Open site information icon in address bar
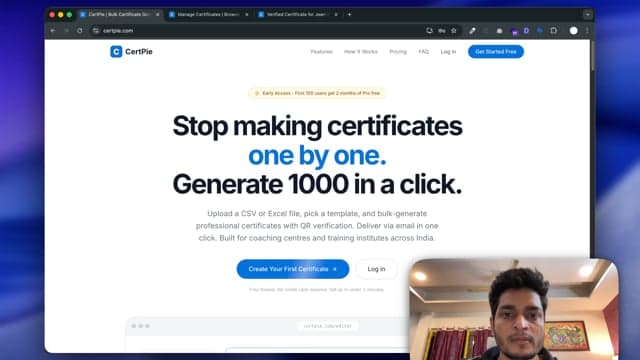The image size is (640, 360). tap(96, 31)
